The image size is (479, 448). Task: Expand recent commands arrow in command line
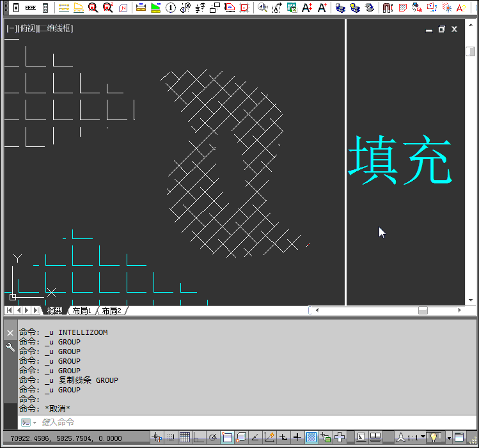pyautogui.click(x=34, y=422)
